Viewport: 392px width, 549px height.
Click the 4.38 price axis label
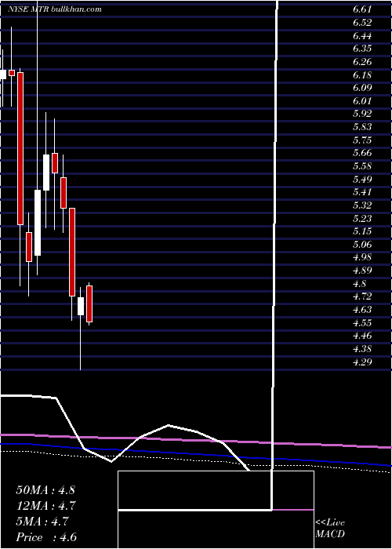coord(362,350)
